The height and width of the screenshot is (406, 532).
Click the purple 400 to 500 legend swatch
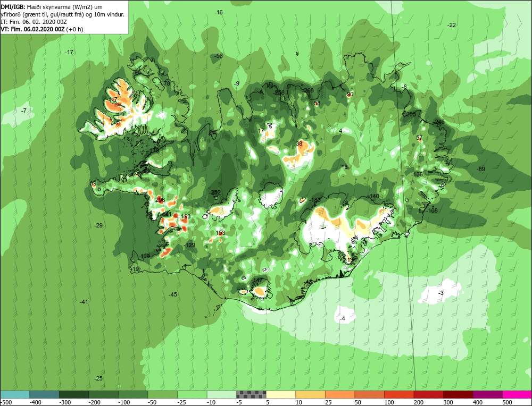[x=487, y=394]
